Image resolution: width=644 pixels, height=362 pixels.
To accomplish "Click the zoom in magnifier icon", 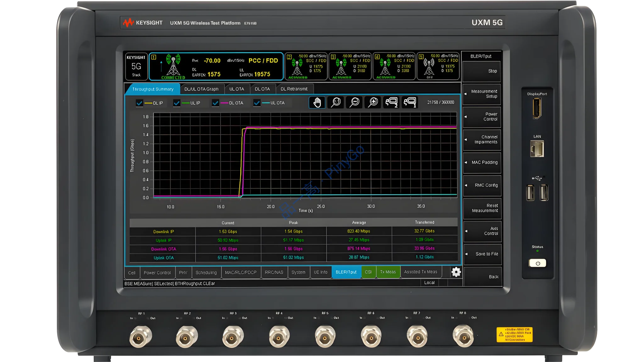I will click(x=373, y=102).
